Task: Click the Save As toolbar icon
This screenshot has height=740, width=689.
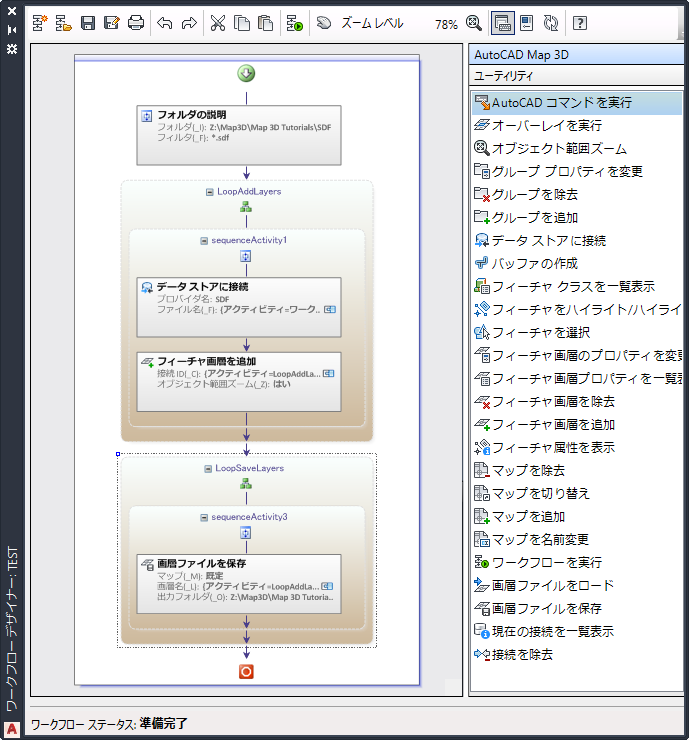Action: (112, 23)
